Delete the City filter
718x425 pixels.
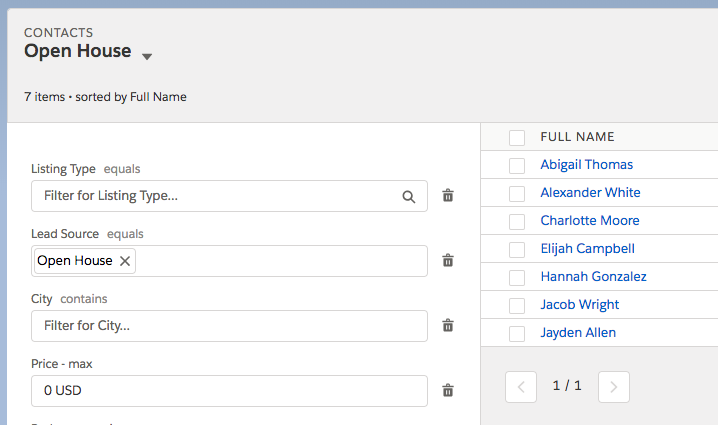[x=448, y=326]
